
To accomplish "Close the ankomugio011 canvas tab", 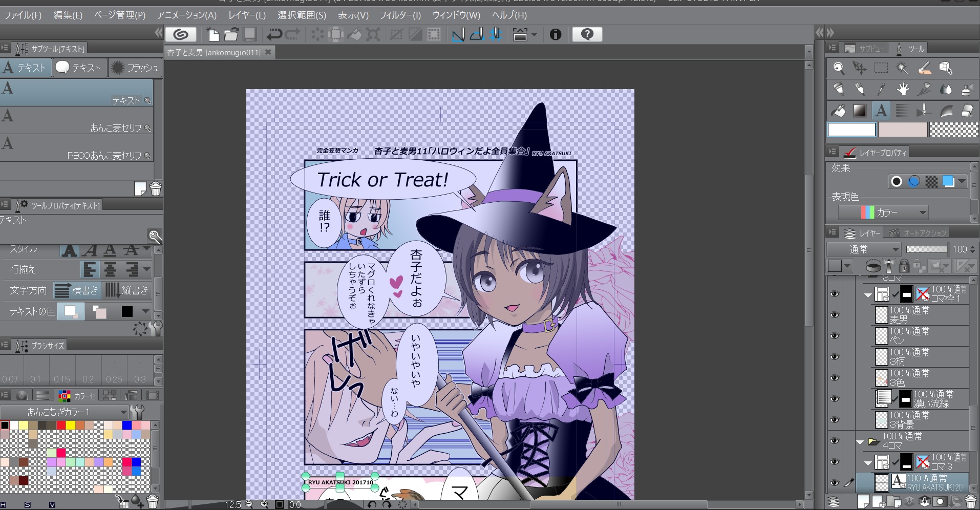I will [268, 52].
